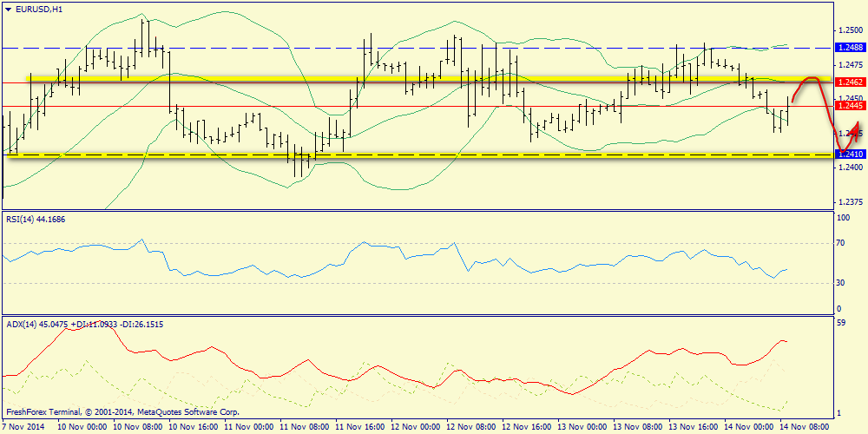
Task: Click the 10 Nov 08:00 time label
Action: point(138,427)
